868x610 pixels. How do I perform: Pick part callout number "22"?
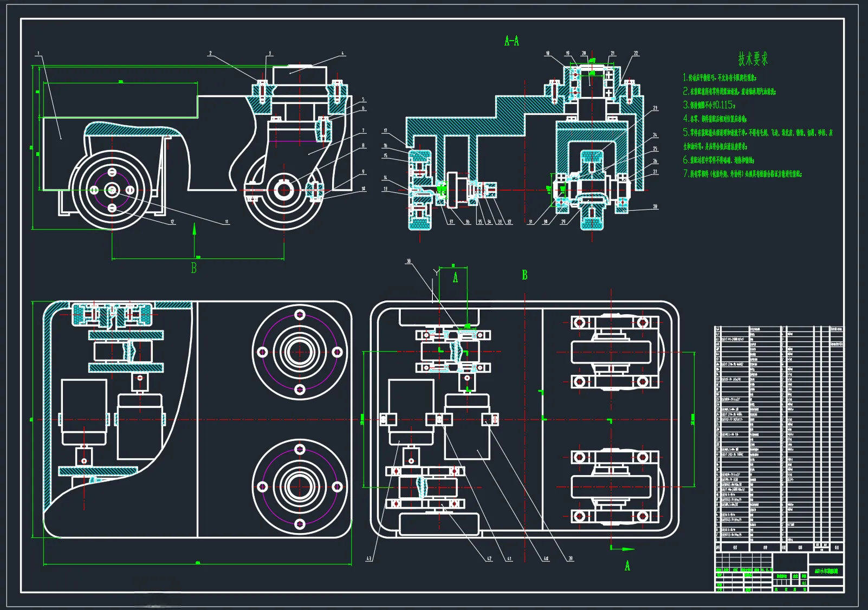coord(636,54)
